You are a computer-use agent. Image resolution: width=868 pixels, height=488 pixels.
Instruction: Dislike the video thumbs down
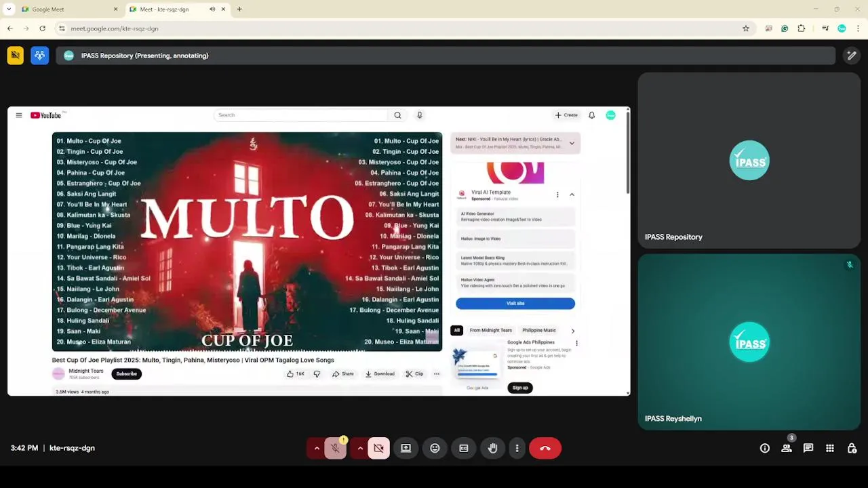coord(317,374)
